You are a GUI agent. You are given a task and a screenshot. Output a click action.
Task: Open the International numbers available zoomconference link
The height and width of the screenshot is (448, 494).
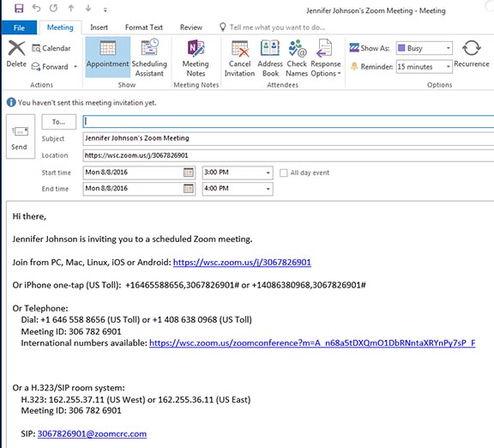pyautogui.click(x=312, y=343)
